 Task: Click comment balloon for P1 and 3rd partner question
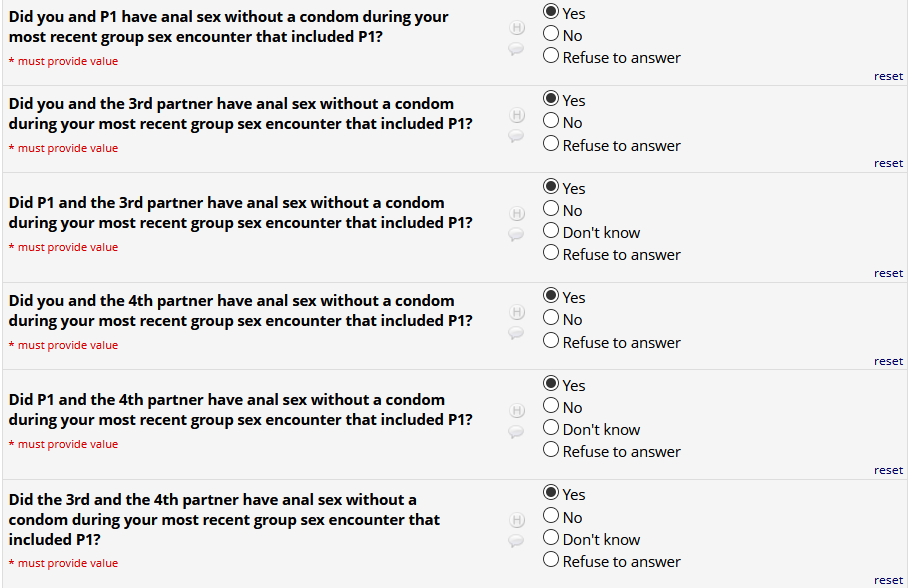517,234
